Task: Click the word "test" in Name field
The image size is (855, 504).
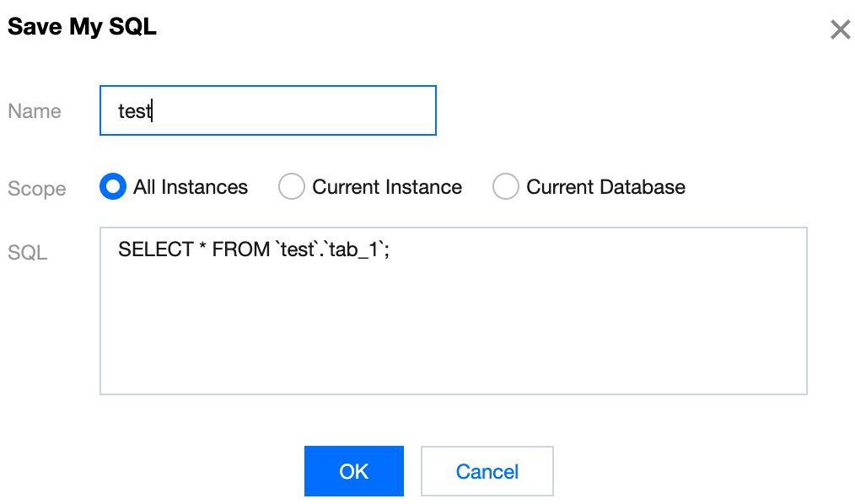Action: click(133, 111)
